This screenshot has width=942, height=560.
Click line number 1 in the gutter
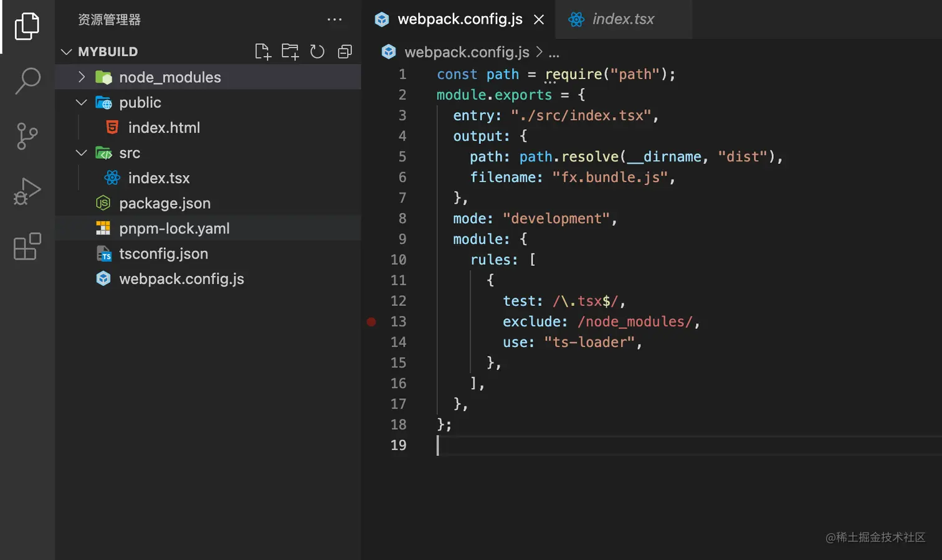[x=402, y=74]
